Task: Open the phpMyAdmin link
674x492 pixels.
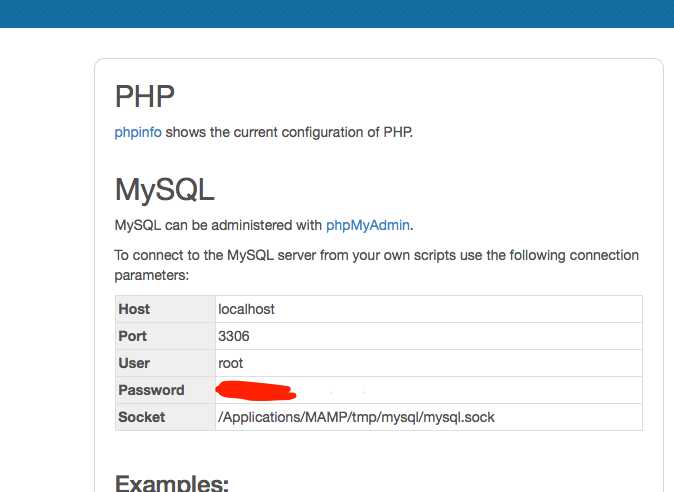Action: point(368,225)
